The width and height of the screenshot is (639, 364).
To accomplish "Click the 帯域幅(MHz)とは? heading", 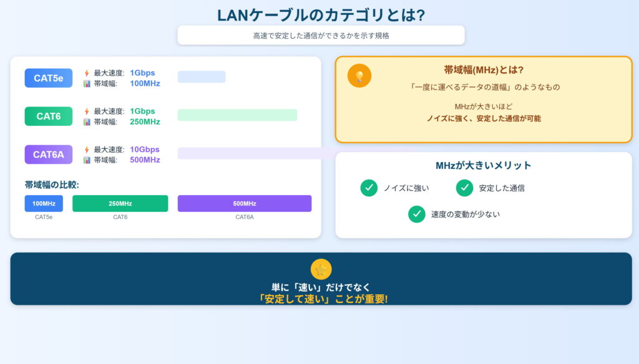I will point(484,70).
